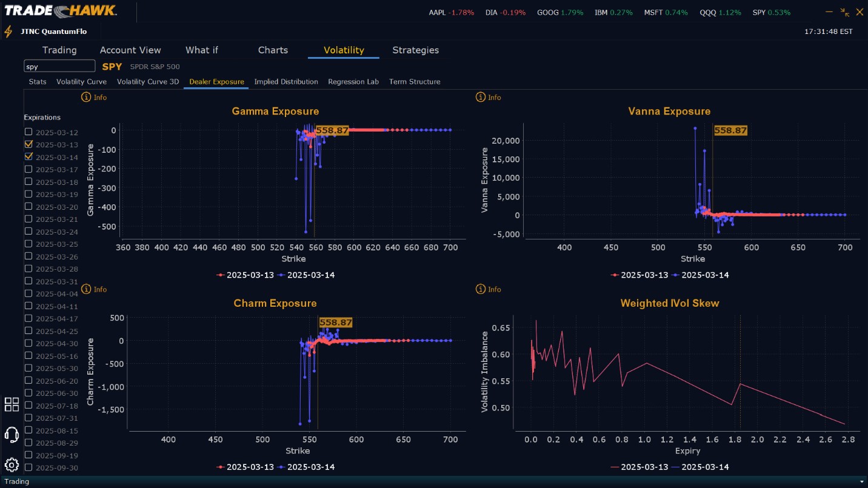Check the 2025-07-31 expiration
The height and width of the screenshot is (488, 868).
(28, 418)
